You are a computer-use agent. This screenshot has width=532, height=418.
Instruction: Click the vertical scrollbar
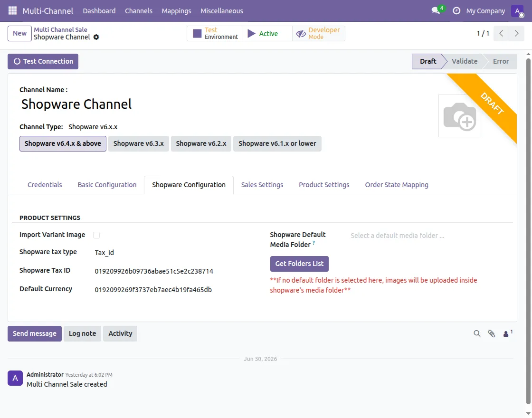528,231
